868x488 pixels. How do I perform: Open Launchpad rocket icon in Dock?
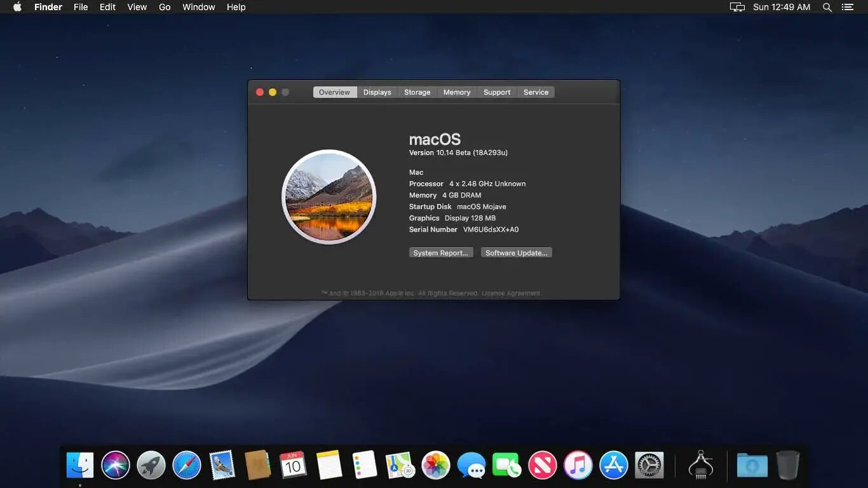pos(151,465)
